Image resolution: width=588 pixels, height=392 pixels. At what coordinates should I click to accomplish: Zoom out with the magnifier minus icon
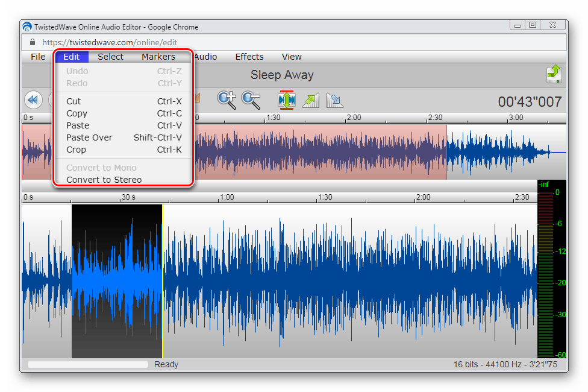pos(251,100)
